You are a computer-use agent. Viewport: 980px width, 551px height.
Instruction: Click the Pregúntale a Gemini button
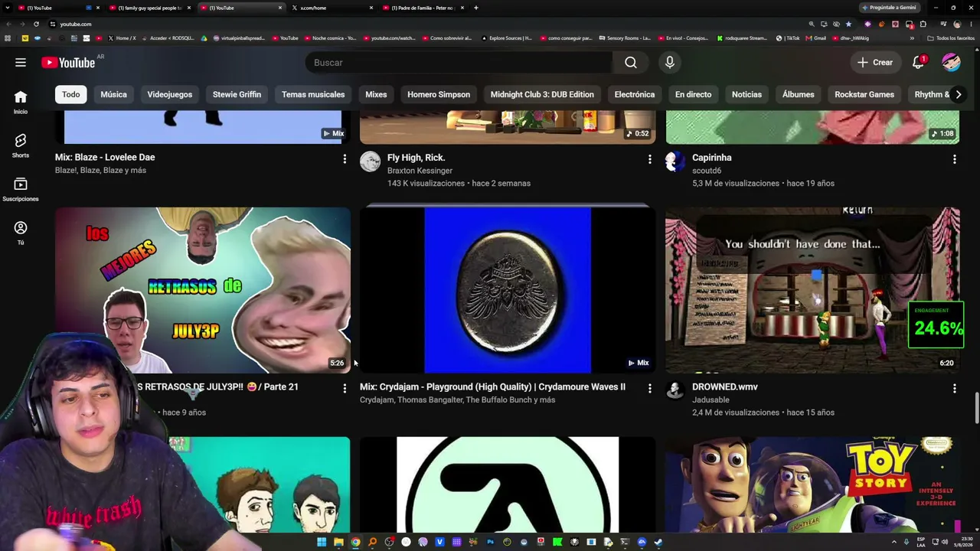click(889, 8)
